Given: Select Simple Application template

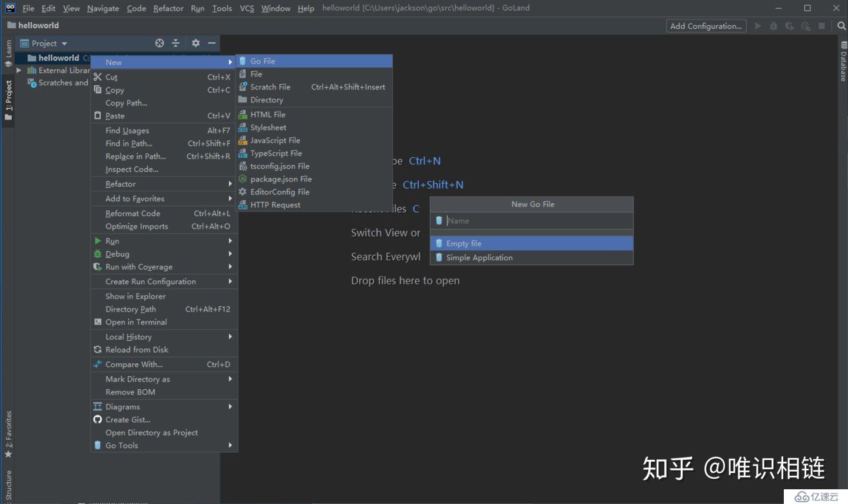Looking at the screenshot, I should [532, 257].
